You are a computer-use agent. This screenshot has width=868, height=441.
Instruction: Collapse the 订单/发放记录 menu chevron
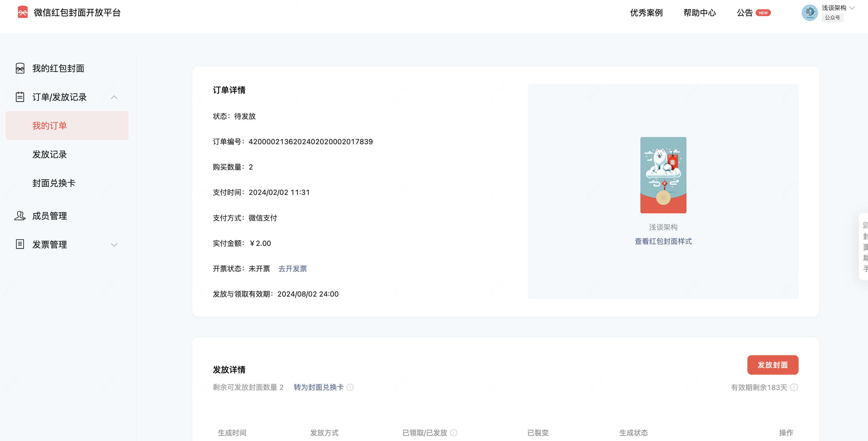(x=114, y=97)
